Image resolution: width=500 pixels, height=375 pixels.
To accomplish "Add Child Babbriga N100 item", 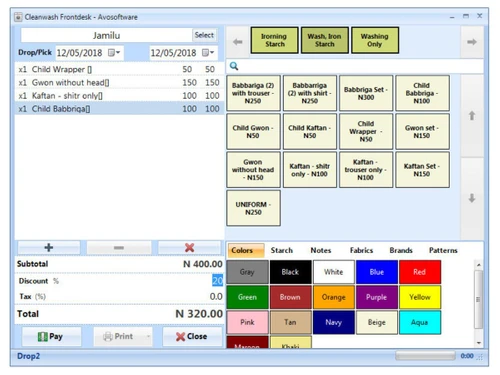I will (x=422, y=93).
